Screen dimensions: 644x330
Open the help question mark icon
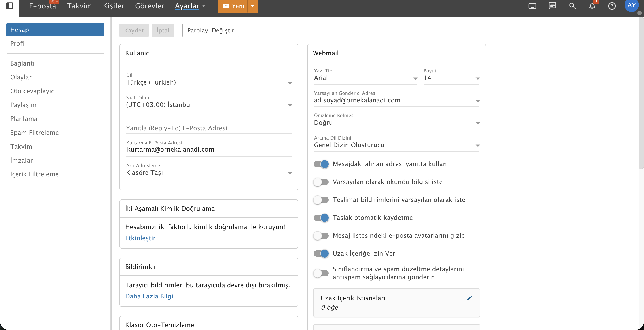pyautogui.click(x=612, y=6)
